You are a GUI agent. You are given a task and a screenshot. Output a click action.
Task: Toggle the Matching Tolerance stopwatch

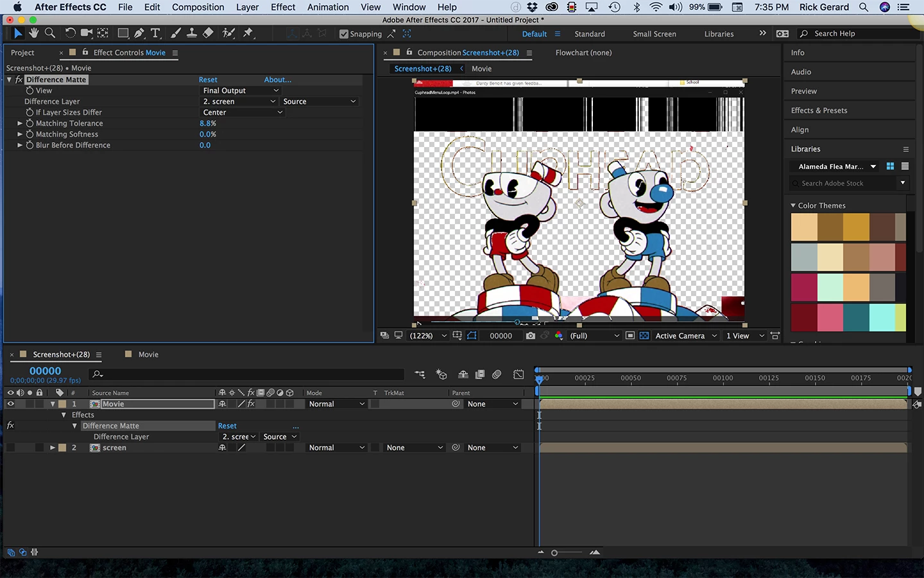tap(30, 123)
